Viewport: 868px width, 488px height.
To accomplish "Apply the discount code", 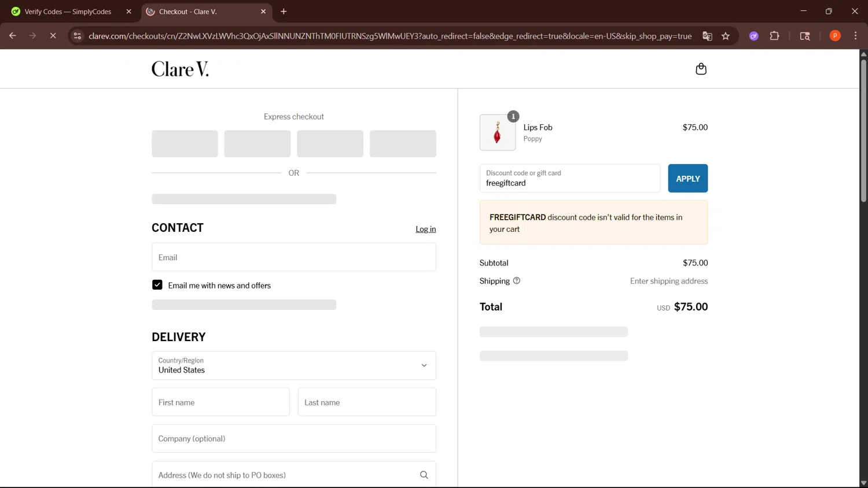I will point(687,178).
